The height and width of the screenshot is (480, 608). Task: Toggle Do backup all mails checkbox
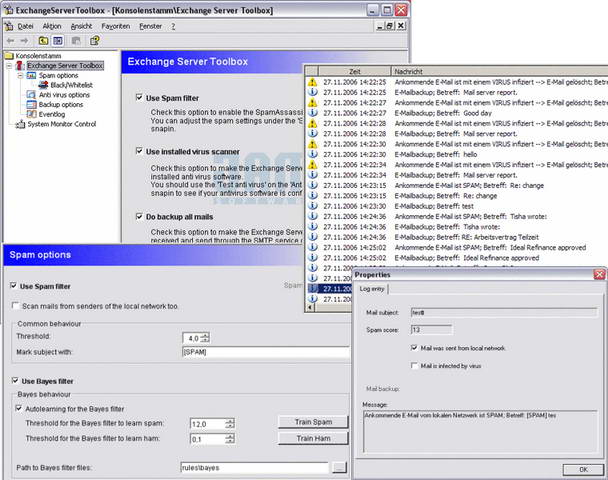click(x=139, y=216)
